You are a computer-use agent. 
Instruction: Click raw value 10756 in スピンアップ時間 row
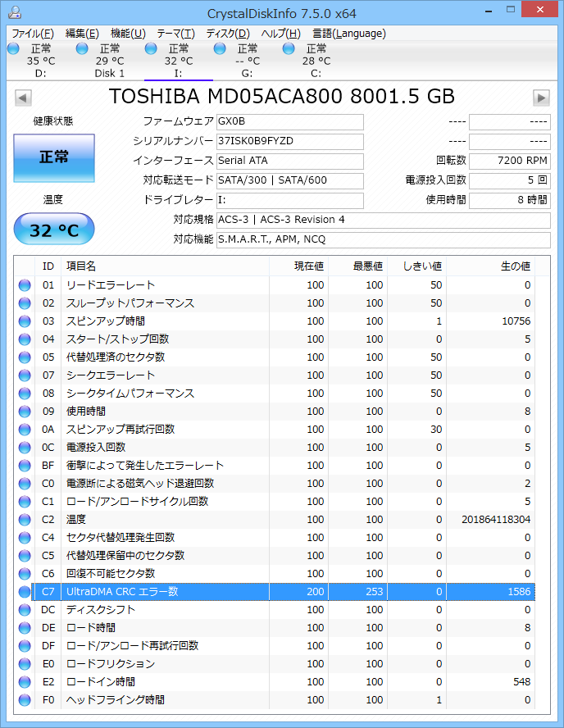click(x=516, y=321)
